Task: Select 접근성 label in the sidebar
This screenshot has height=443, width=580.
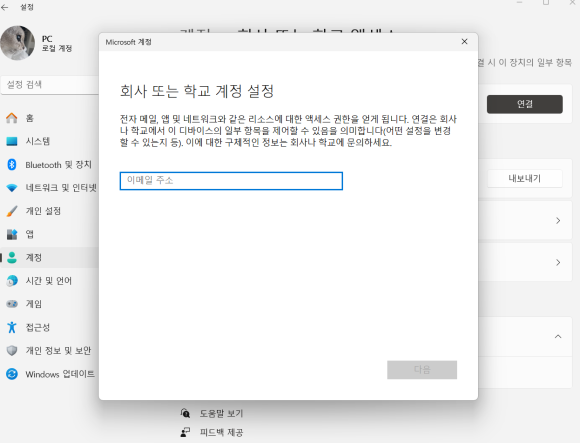Action: [x=37, y=327]
